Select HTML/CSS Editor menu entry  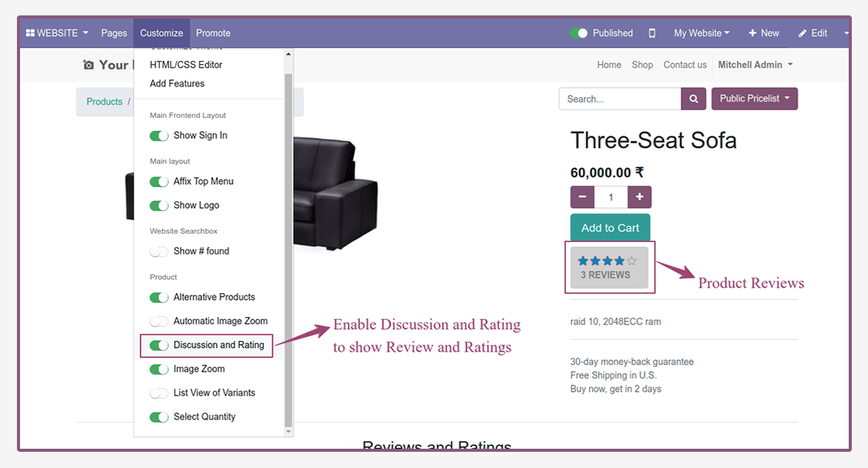coord(186,65)
